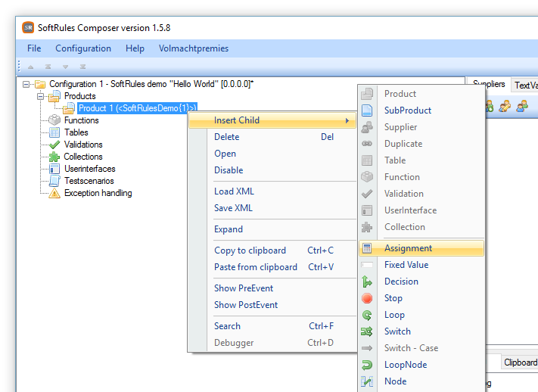Select Collections tree item label
The image size is (538, 392).
click(83, 157)
